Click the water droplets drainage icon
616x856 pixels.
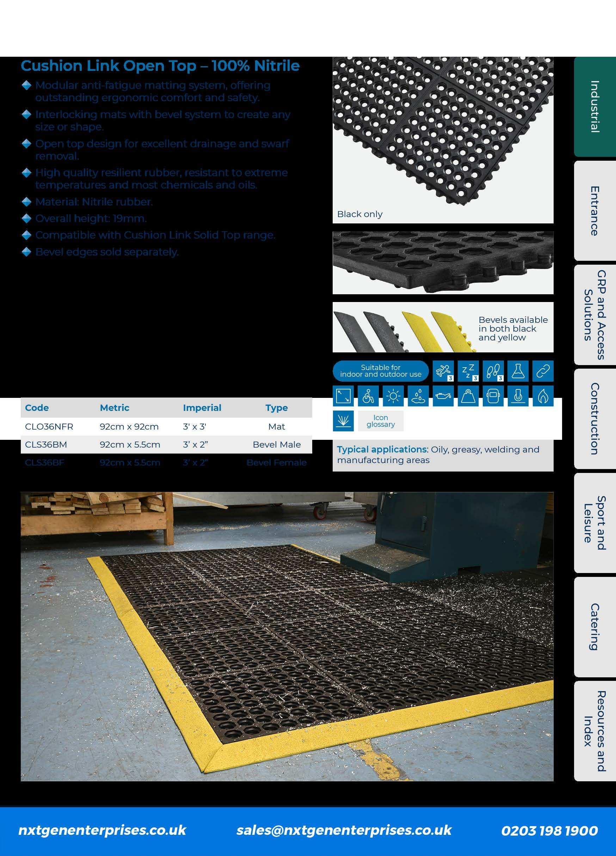pos(418,396)
